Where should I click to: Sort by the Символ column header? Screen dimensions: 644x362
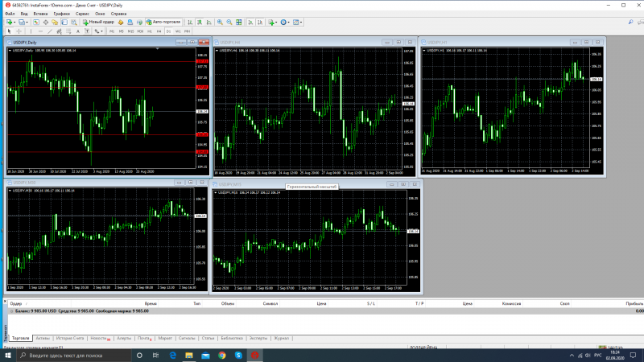click(x=270, y=304)
